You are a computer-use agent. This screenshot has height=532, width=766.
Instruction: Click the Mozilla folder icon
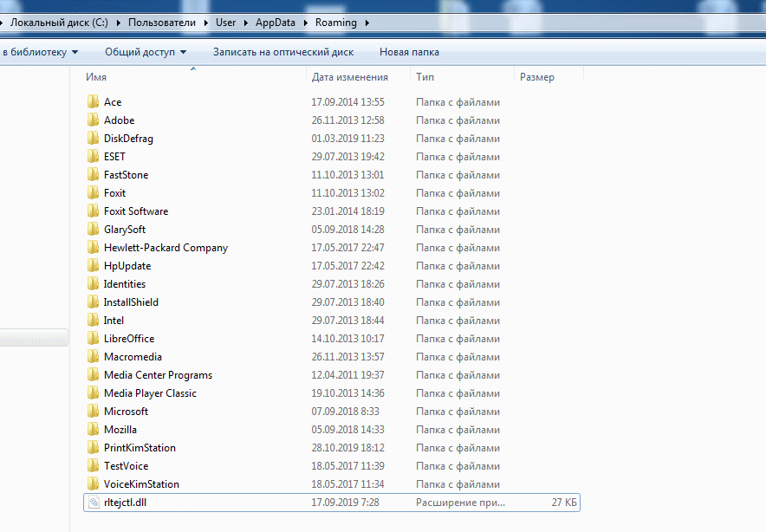tap(93, 430)
